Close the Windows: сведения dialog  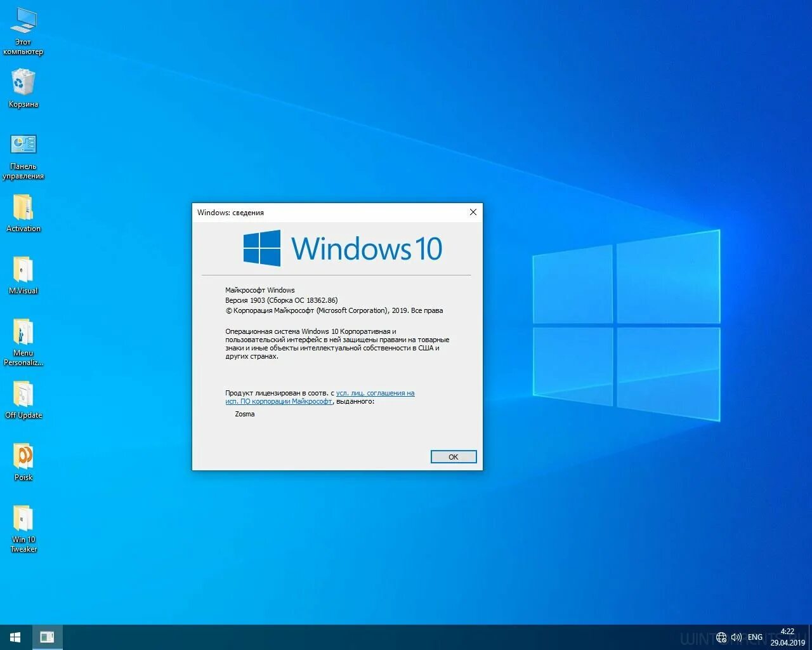[473, 212]
